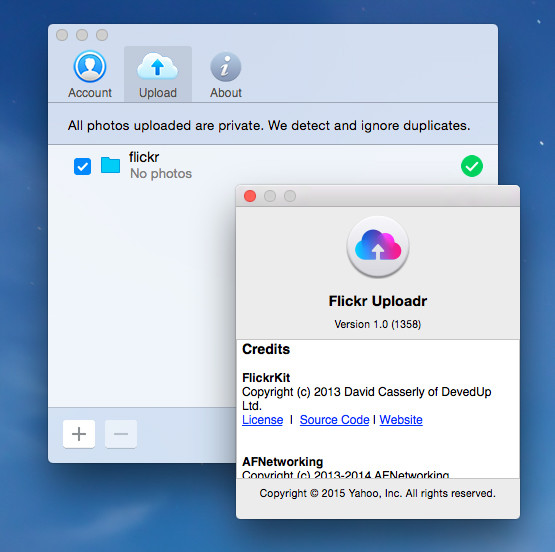
Task: Click the Flickr Uploadr cloud logo
Action: coord(378,247)
